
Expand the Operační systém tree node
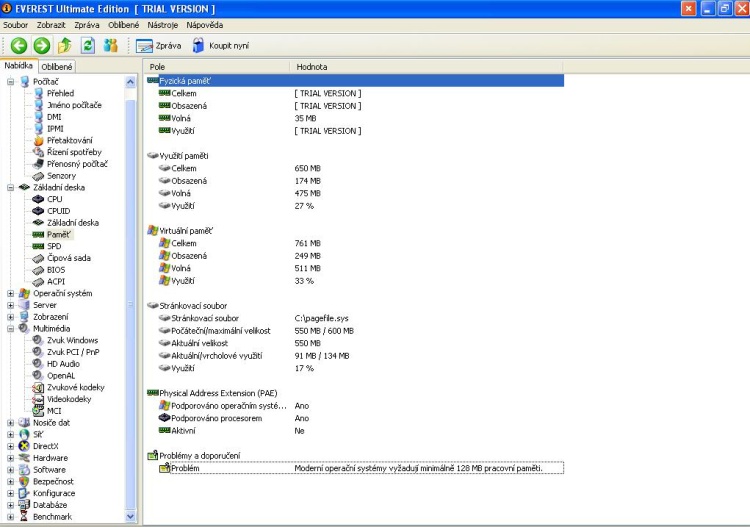pos(11,294)
